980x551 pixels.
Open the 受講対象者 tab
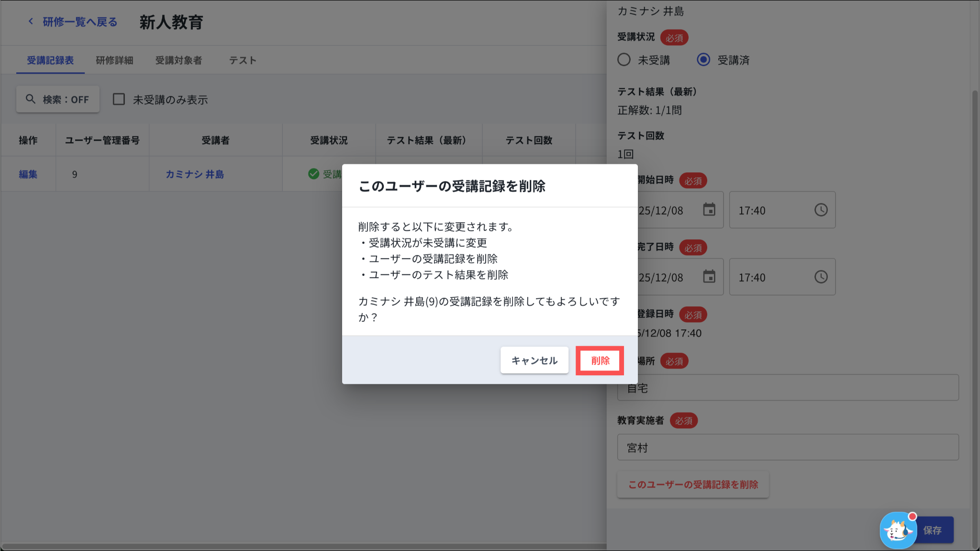pyautogui.click(x=178, y=60)
